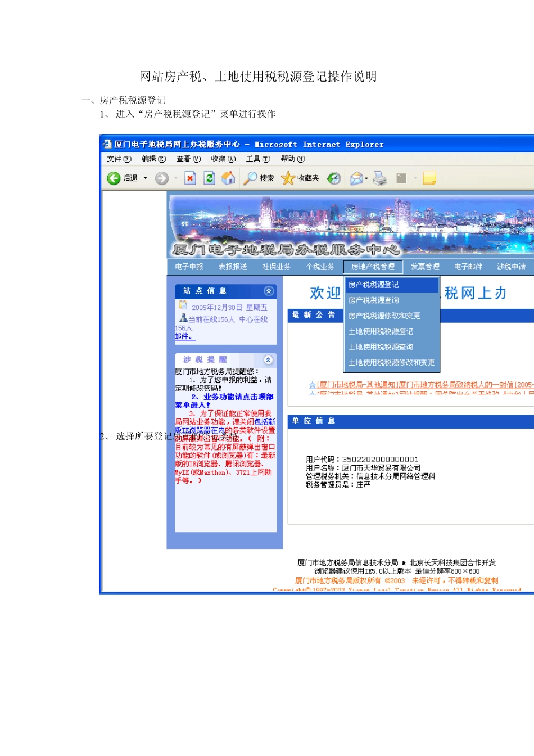Open the 文件(F) menu

tap(119, 159)
